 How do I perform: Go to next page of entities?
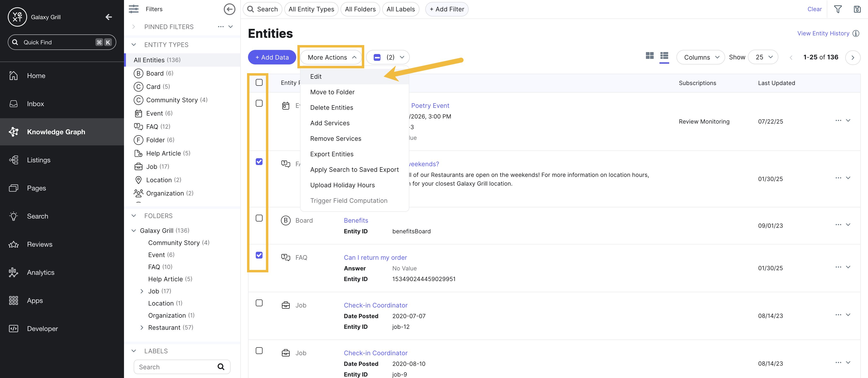pos(852,57)
